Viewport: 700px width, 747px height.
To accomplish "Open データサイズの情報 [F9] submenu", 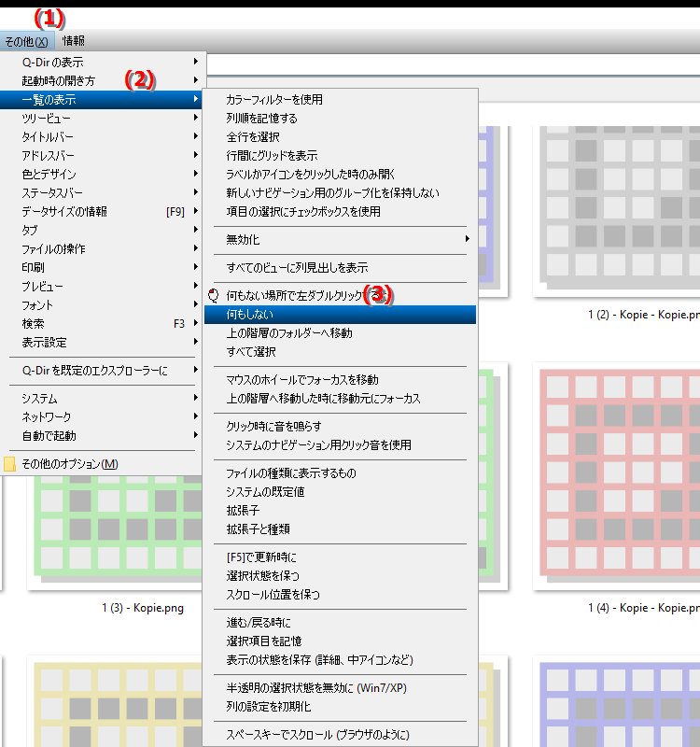I will [x=101, y=212].
